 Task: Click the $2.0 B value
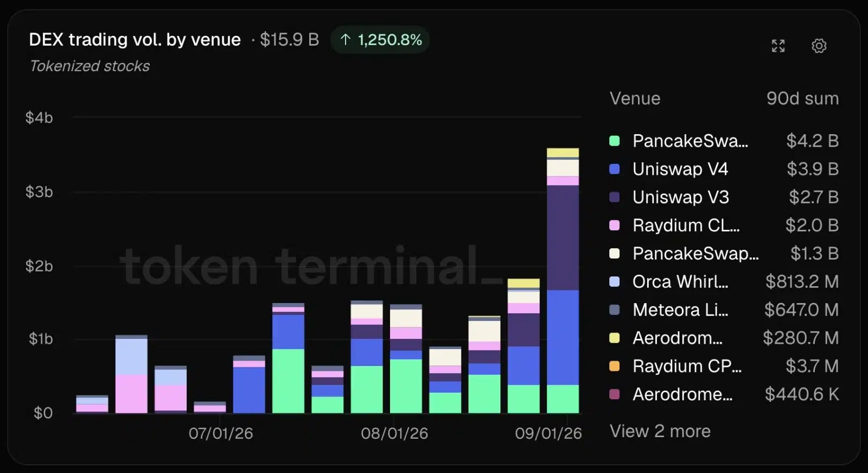pos(812,225)
